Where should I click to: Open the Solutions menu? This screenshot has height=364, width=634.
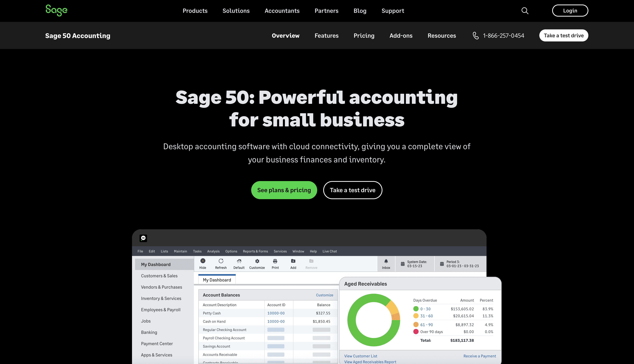[x=236, y=11]
